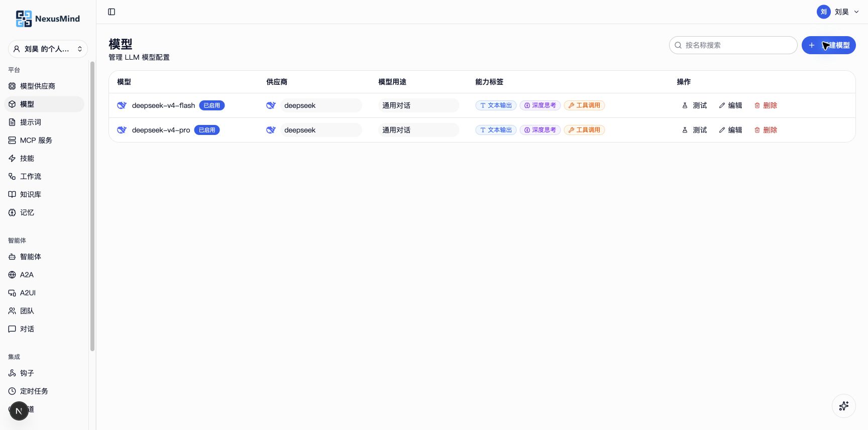Open 工作流 page
This screenshot has width=868, height=430.
[x=44, y=177]
